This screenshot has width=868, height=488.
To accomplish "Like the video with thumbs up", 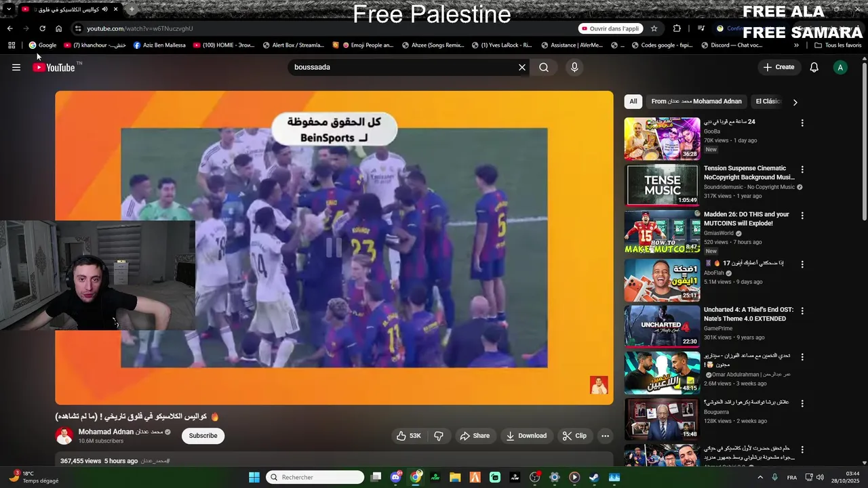I will point(409,436).
